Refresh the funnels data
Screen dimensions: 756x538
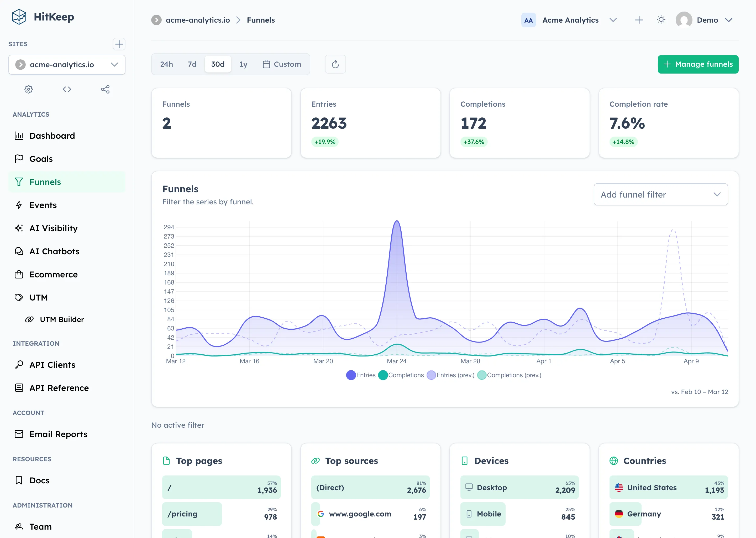[335, 64]
